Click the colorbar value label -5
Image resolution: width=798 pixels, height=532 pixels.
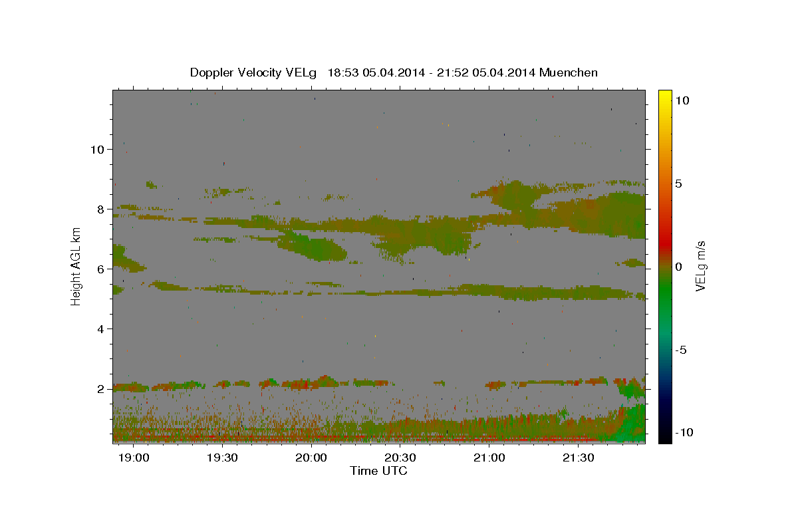click(682, 350)
